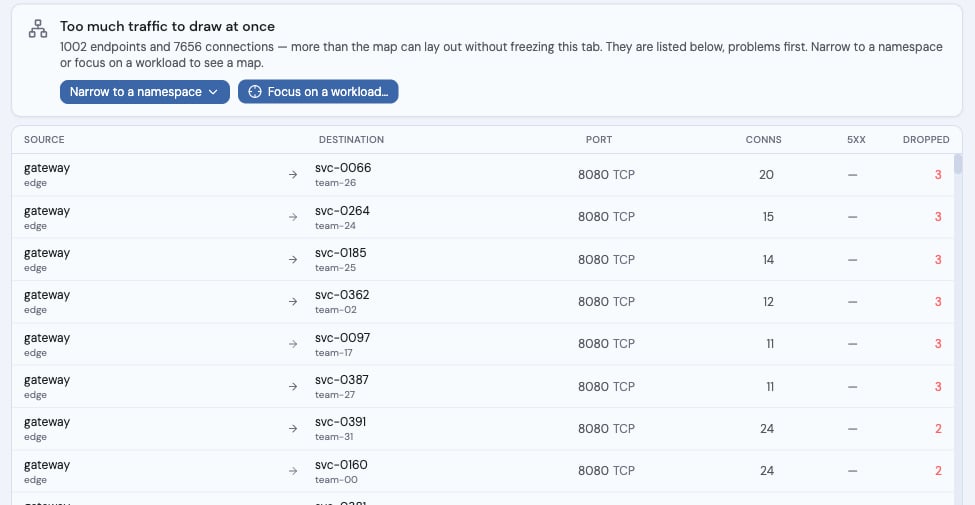
Task: Click the arrow icon in the svc-0066 row
Action: pyautogui.click(x=293, y=175)
